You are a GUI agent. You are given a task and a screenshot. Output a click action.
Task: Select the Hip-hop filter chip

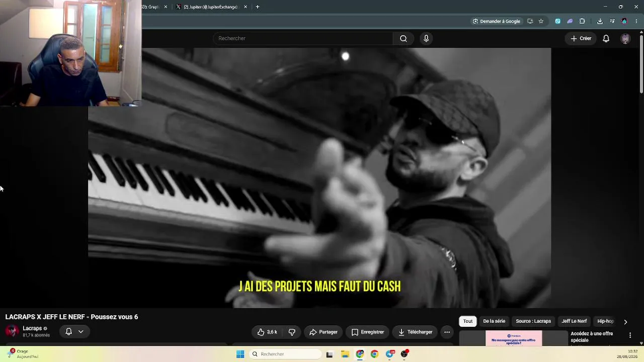coord(606,321)
